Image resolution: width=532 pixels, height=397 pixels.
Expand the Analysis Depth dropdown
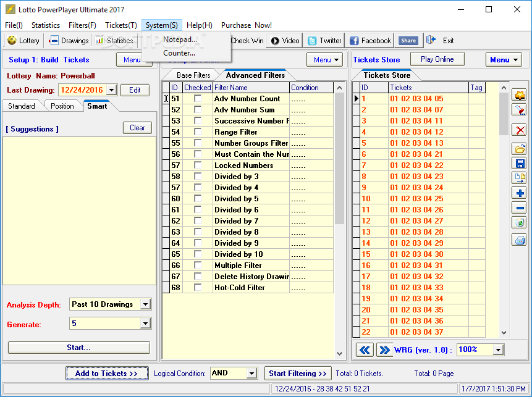[x=146, y=304]
